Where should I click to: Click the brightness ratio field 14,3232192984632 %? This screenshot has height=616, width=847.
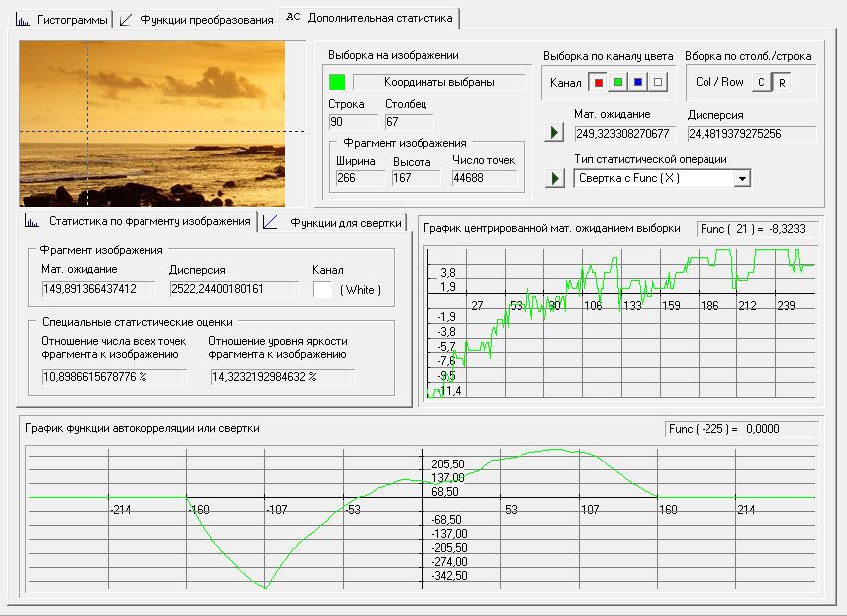tap(283, 377)
